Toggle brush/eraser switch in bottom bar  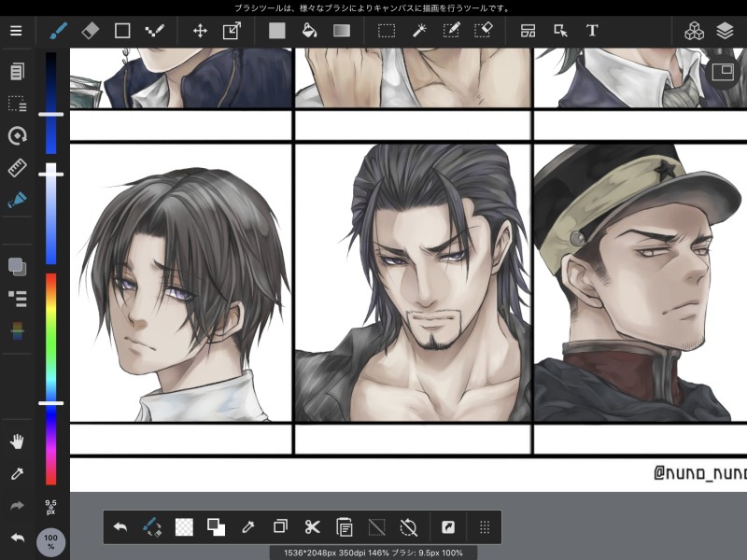click(152, 527)
